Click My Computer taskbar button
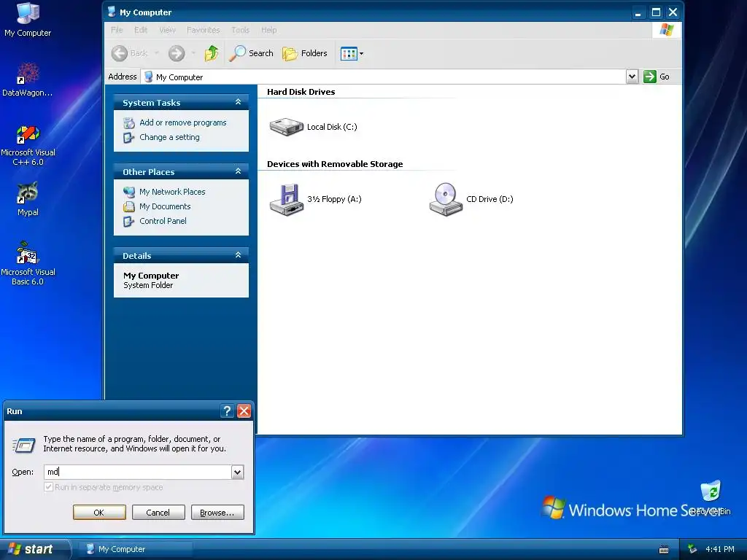Viewport: 747px width, 560px height. (136, 549)
